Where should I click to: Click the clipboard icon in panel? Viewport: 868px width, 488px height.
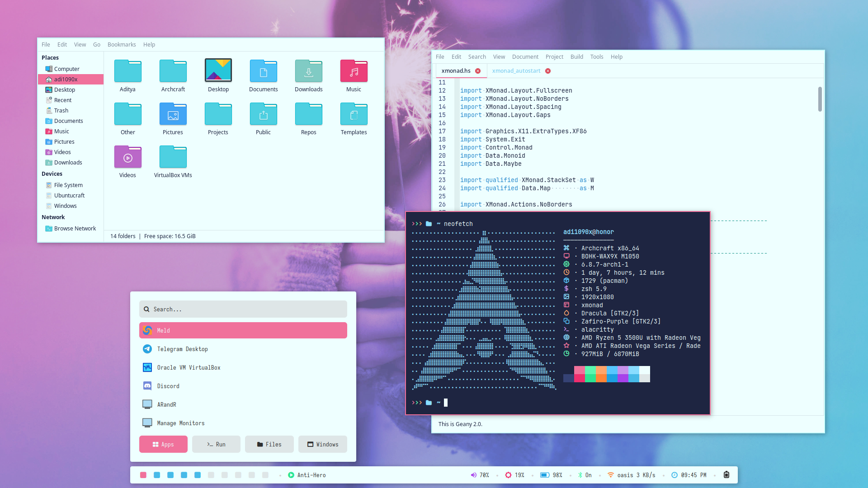click(726, 474)
